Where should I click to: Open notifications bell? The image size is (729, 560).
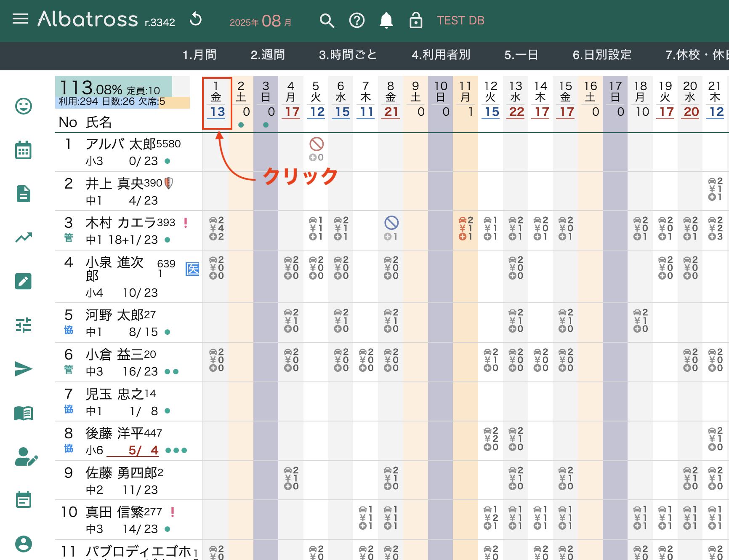tap(386, 20)
